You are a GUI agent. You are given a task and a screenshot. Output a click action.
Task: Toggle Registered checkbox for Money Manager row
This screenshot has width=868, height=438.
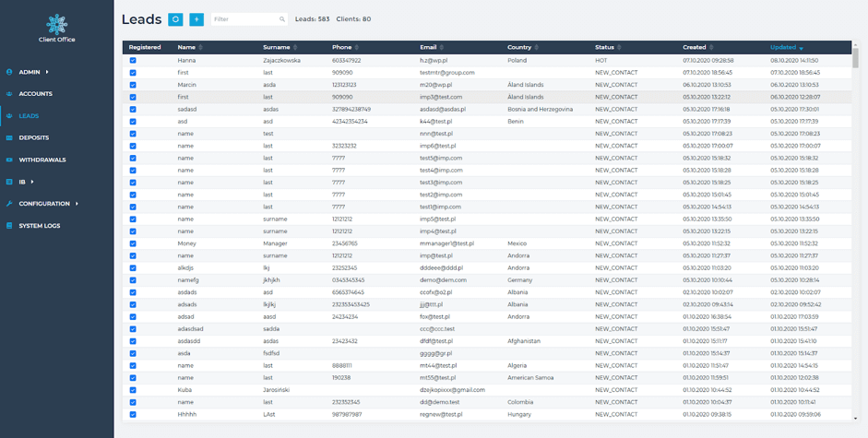(133, 243)
